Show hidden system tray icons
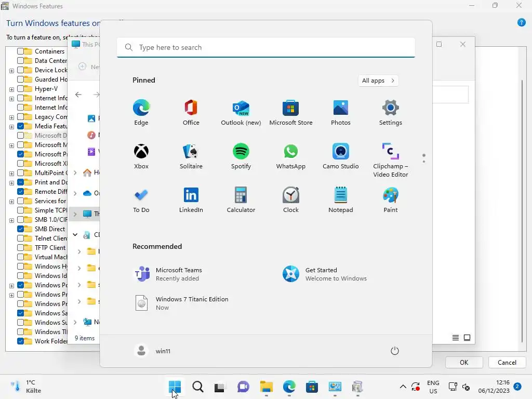 coord(403,387)
